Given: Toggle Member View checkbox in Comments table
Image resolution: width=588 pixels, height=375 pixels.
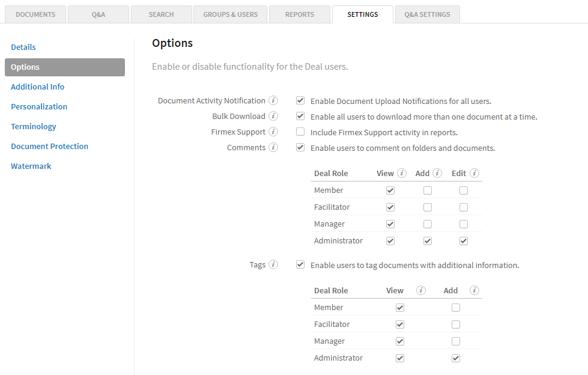Looking at the screenshot, I should (390, 191).
